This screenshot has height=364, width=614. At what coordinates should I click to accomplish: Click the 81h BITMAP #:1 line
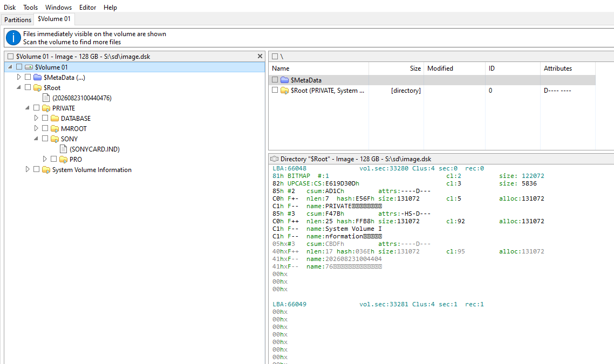[301, 176]
